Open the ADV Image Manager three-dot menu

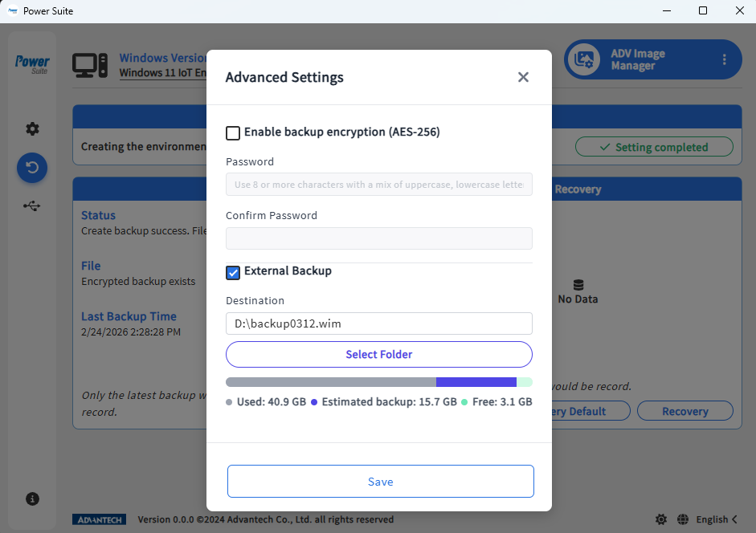[724, 59]
